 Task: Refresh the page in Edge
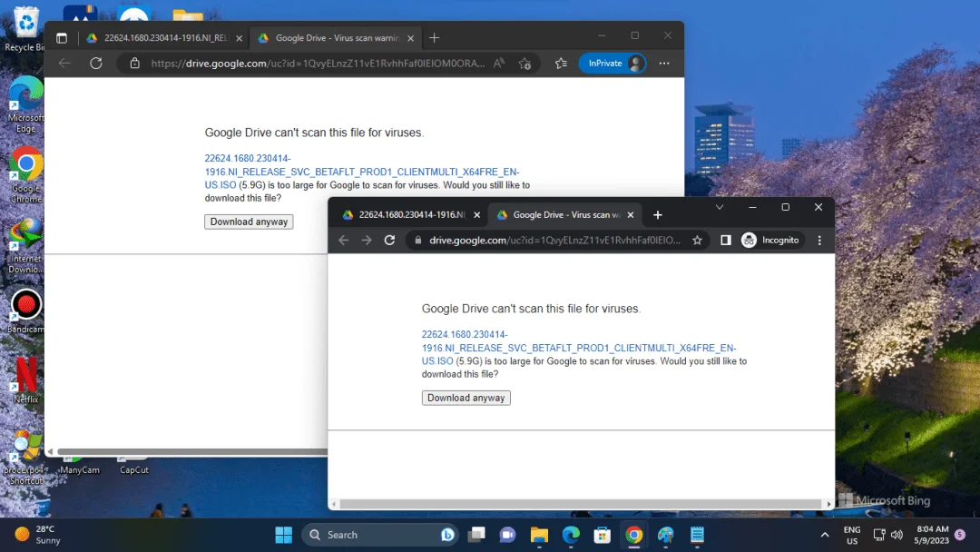pos(95,64)
